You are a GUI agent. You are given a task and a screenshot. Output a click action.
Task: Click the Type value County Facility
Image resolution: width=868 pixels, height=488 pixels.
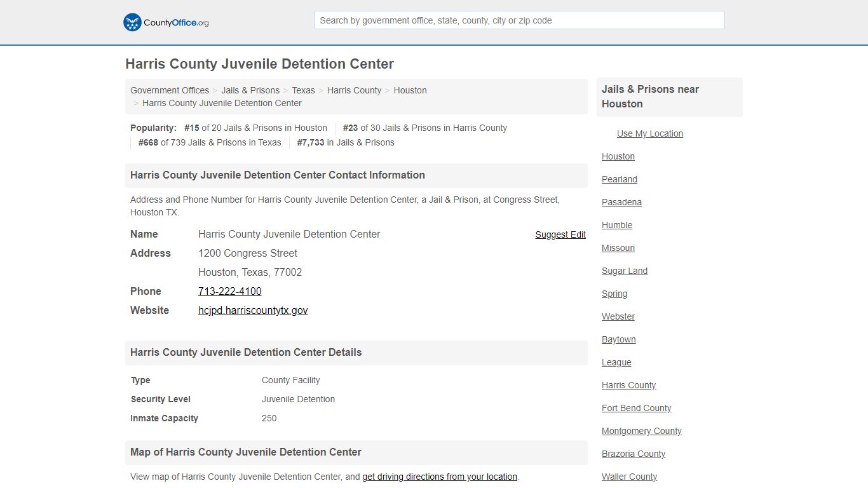coord(291,380)
